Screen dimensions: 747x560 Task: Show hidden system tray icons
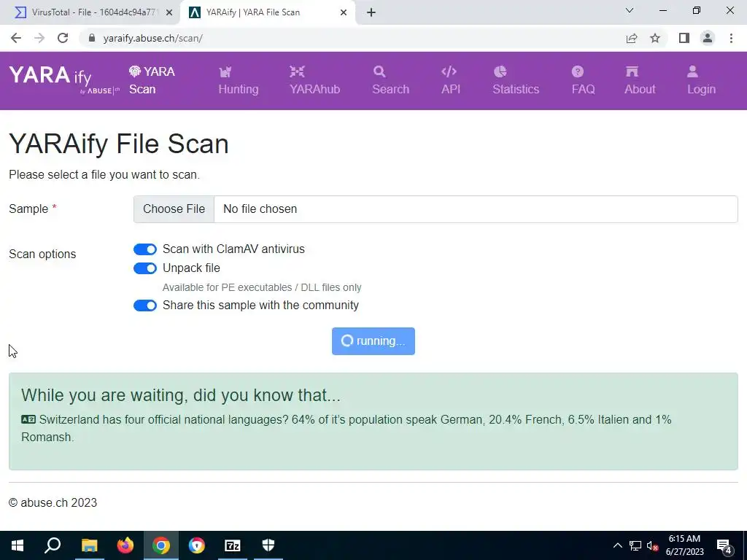click(617, 545)
